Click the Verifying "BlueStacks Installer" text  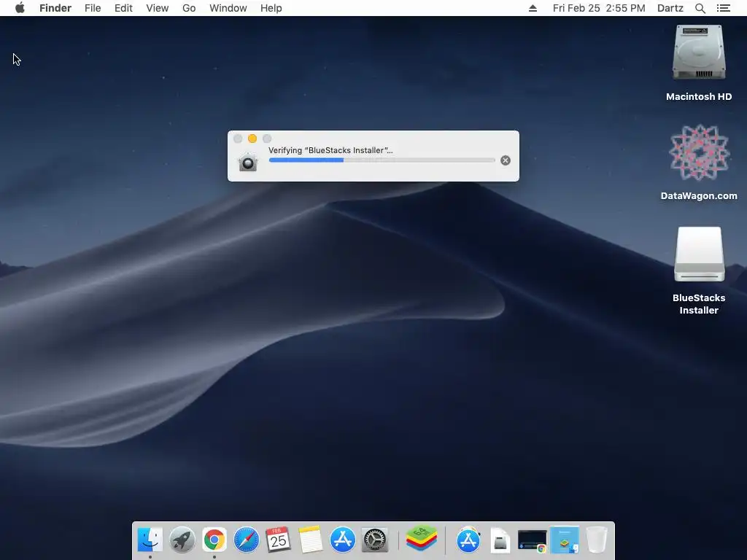(x=330, y=150)
